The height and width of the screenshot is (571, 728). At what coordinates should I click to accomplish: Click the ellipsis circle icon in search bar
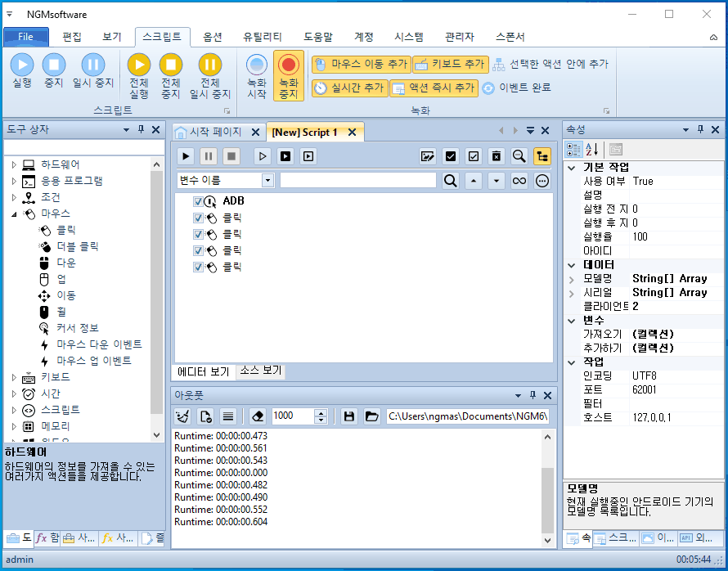coord(542,181)
